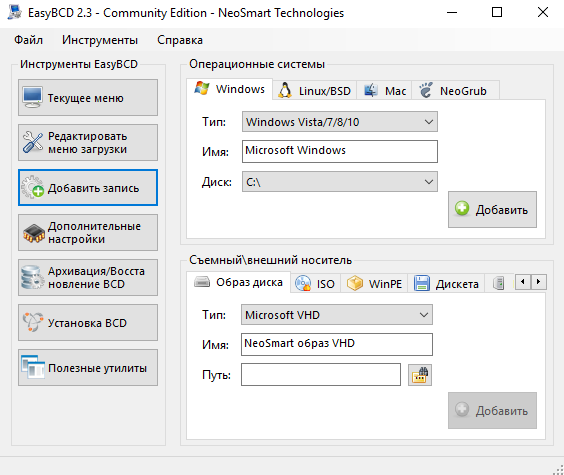The image size is (564, 475).
Task: Select the WinPE tab
Action: (x=374, y=284)
